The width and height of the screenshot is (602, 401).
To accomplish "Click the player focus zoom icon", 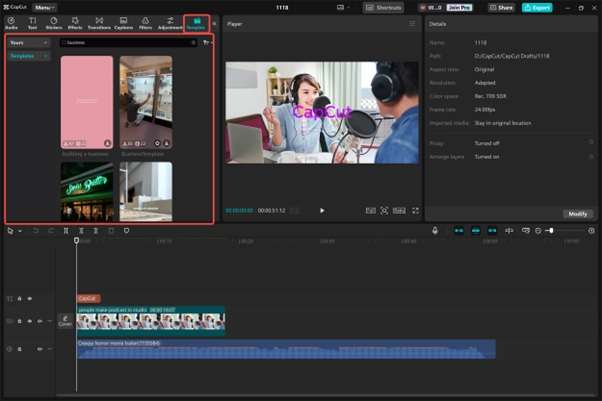I will click(384, 210).
